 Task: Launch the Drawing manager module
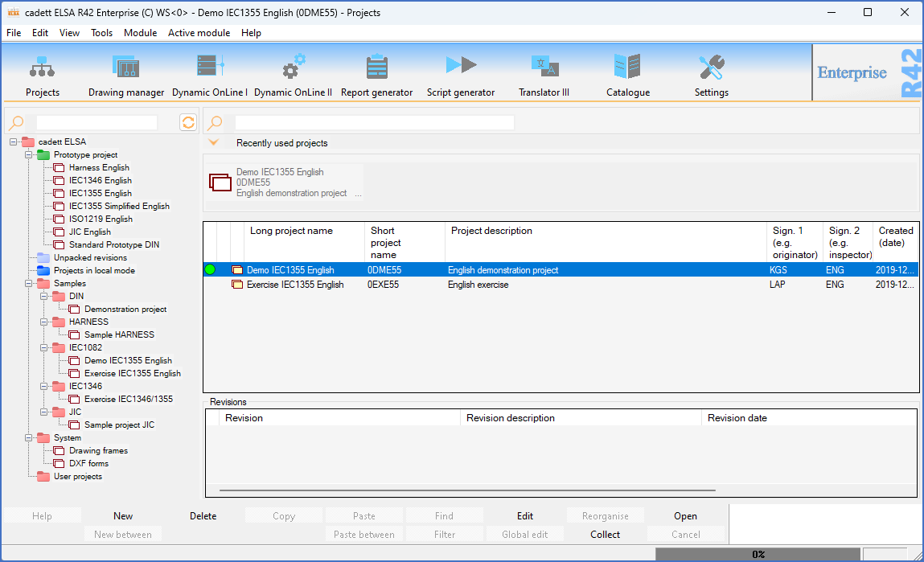(125, 67)
